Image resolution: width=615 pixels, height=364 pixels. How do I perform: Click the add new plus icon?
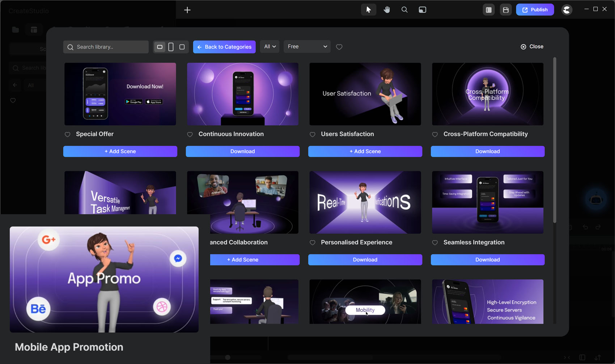[187, 10]
